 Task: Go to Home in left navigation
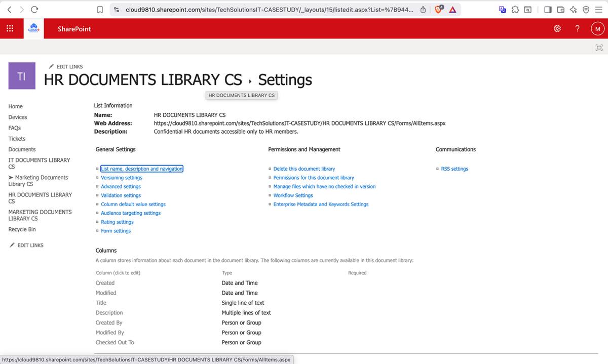click(16, 106)
